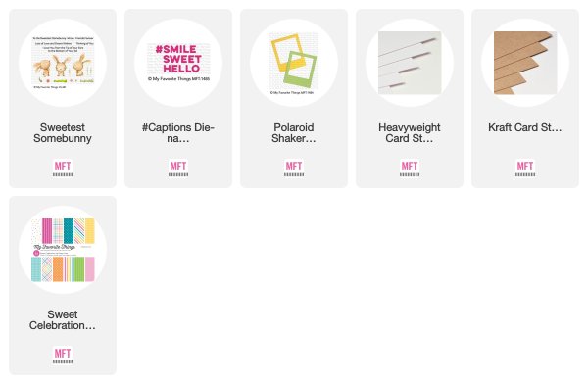This screenshot has width=588, height=384.
Task: Open the Polaroid frames product image
Action: (x=294, y=63)
